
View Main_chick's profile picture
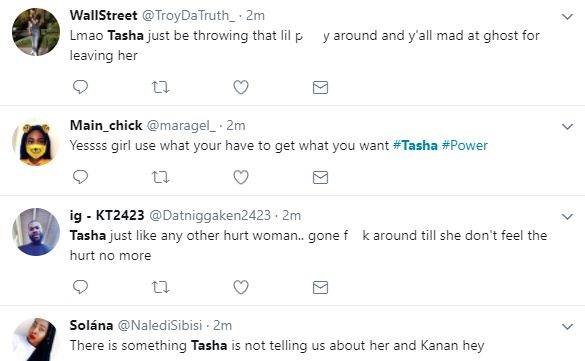coord(36,143)
